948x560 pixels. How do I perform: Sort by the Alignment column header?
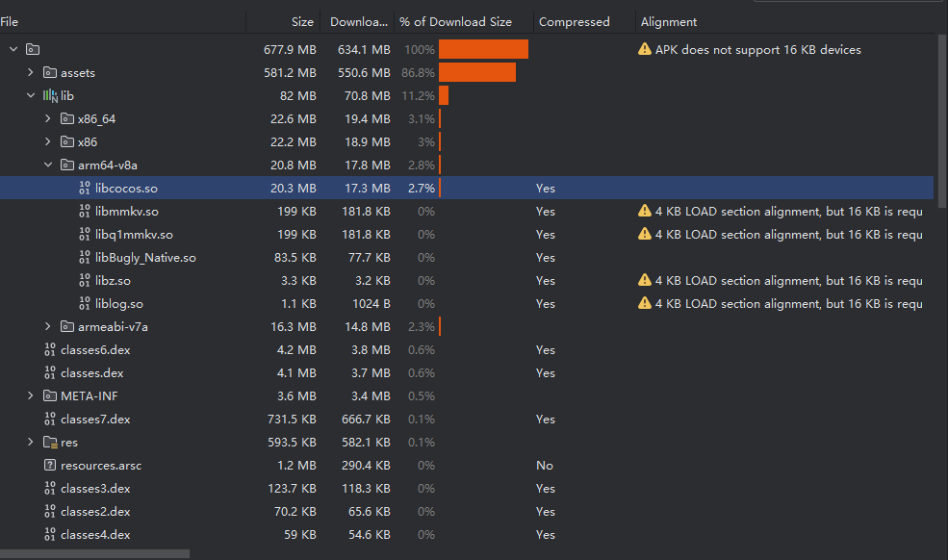point(669,21)
